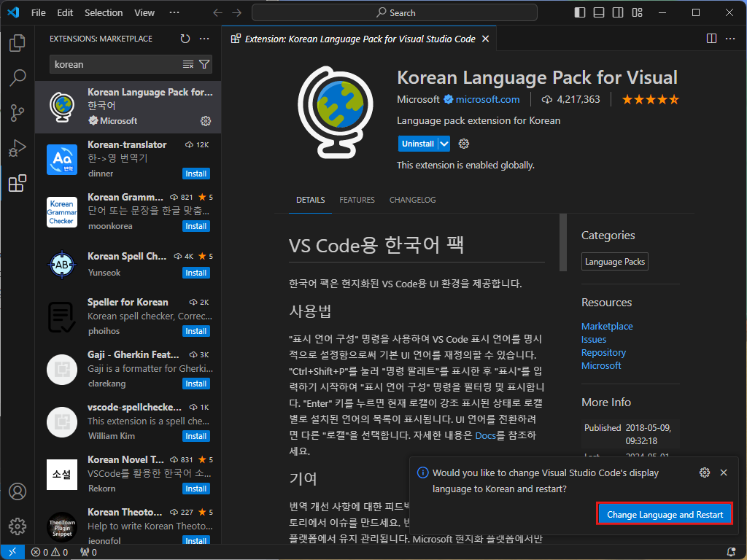Viewport: 747px width, 560px height.
Task: Toggle secondary side bar layout icon
Action: (618, 13)
